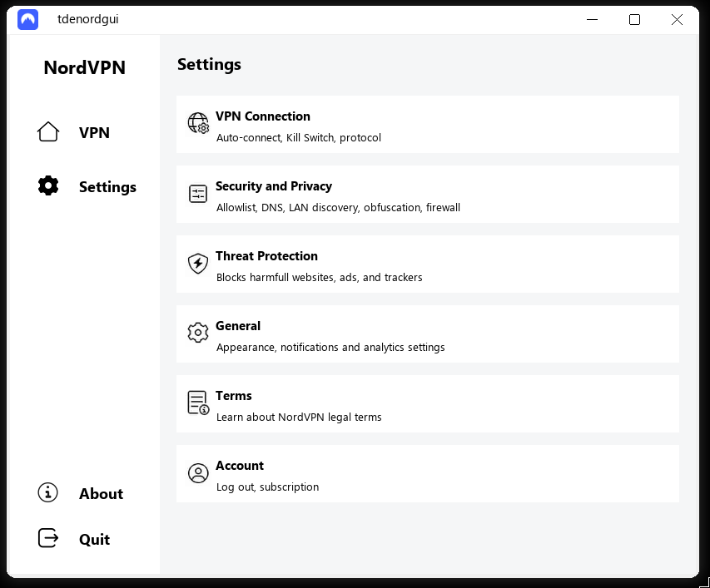Click the tdenordgui window title
The height and width of the screenshot is (588, 710).
point(88,19)
